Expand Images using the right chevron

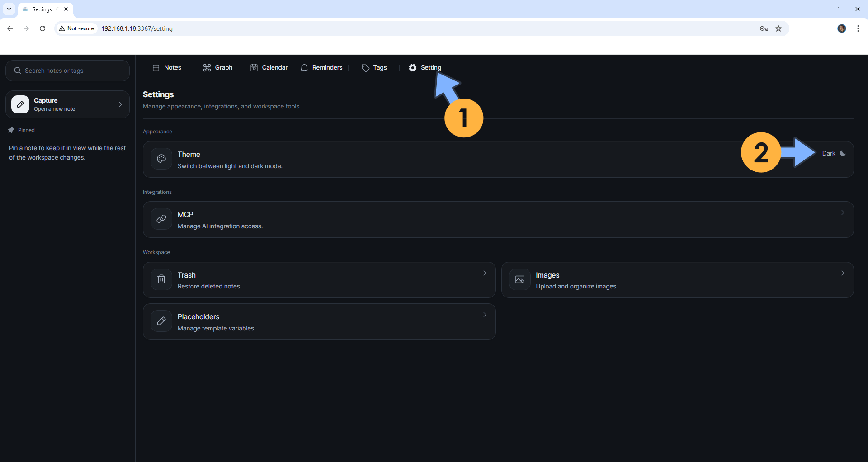click(x=843, y=273)
